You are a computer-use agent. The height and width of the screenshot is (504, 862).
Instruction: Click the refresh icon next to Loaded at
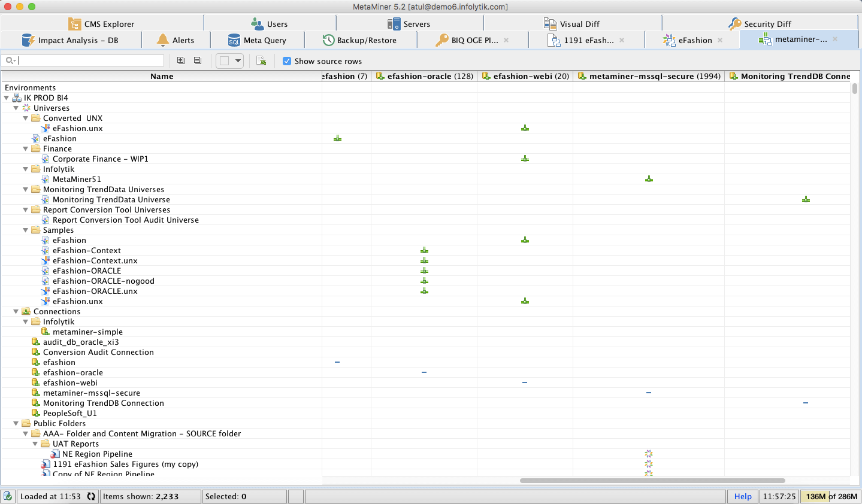[x=91, y=496]
